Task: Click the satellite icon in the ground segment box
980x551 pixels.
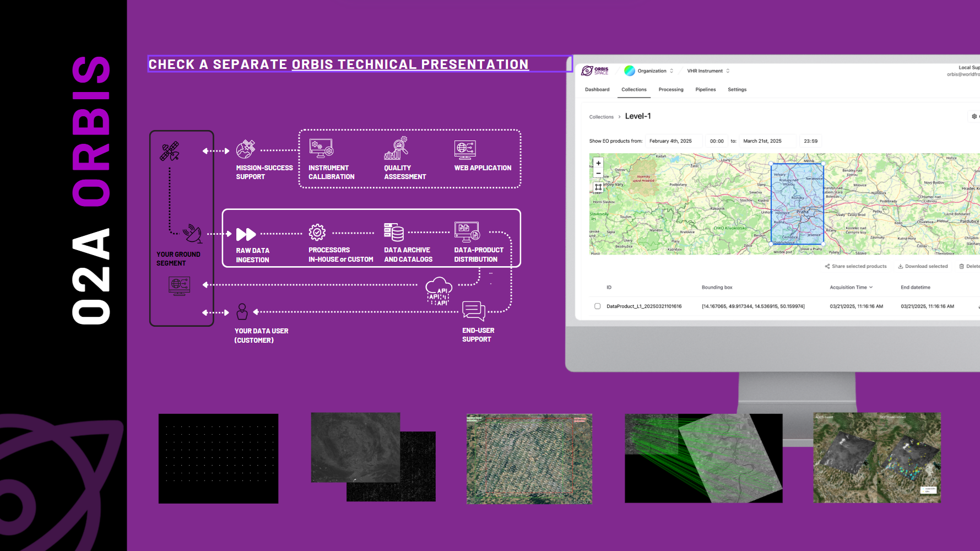Action: 170,151
